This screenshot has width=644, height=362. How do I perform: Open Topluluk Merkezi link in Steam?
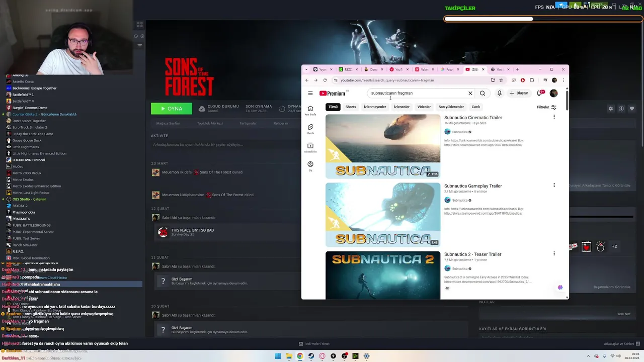[x=210, y=123]
